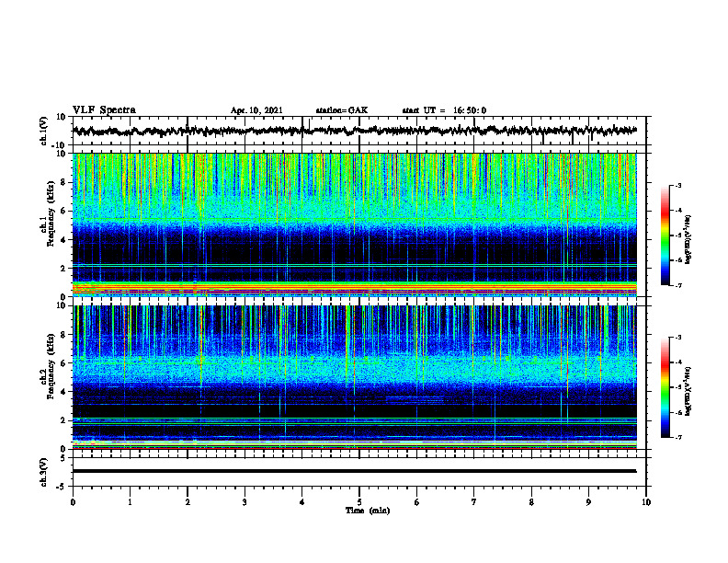The width and height of the screenshot is (728, 563).
Task: Click the ch.1 voltage waveform trace
Action: point(354,131)
